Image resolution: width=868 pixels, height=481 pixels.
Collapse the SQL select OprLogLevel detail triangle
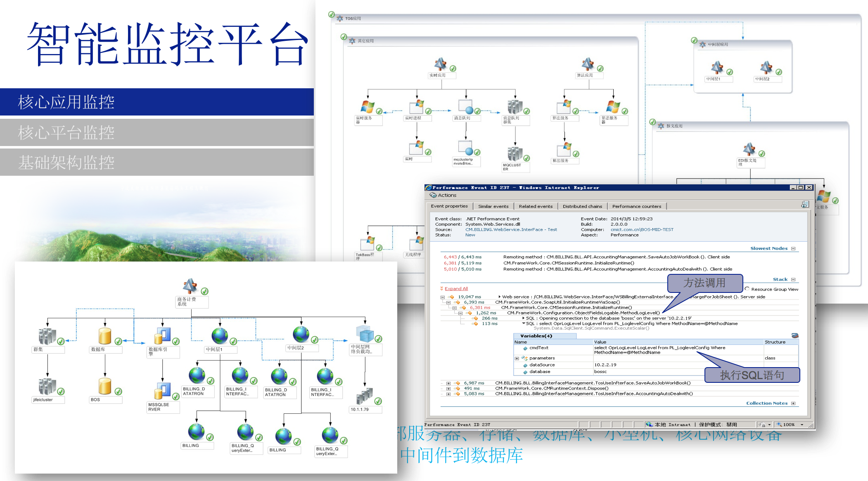click(524, 324)
